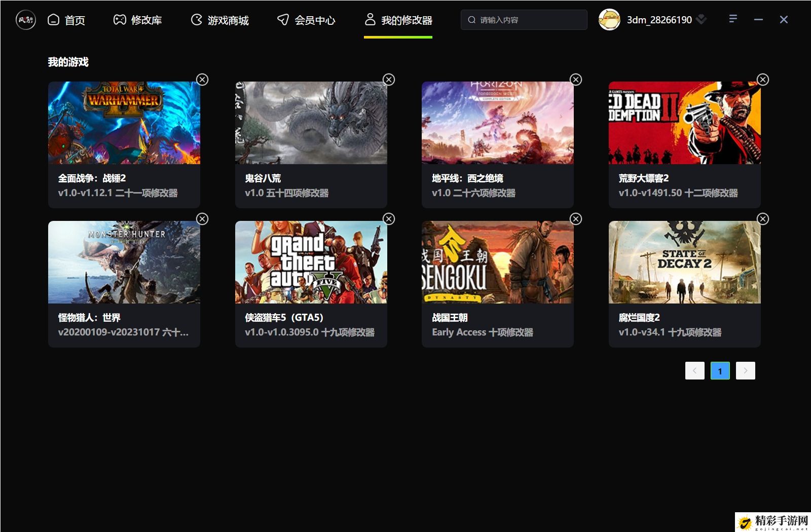The width and height of the screenshot is (811, 532).
Task: Click v1.0 二十六项修改器 text
Action: [473, 193]
